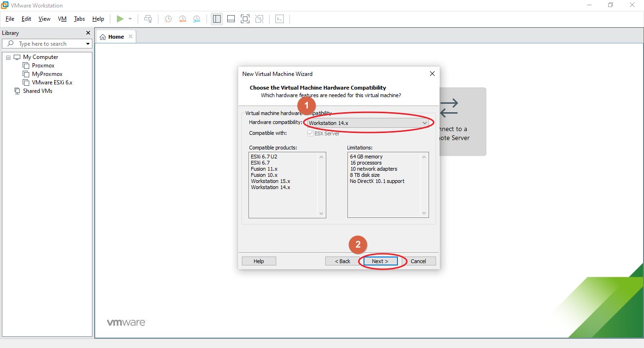Click Send Ctrl+Alt+Del toolbar icon
The image size is (644, 348).
point(148,19)
